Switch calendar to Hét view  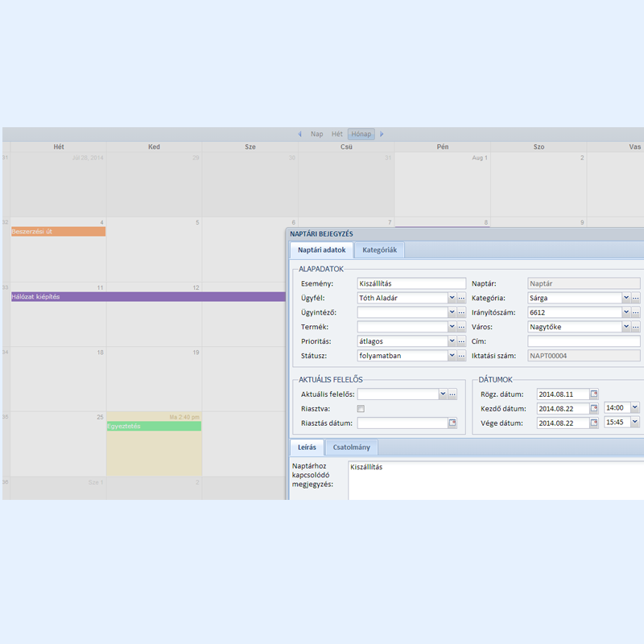click(337, 134)
